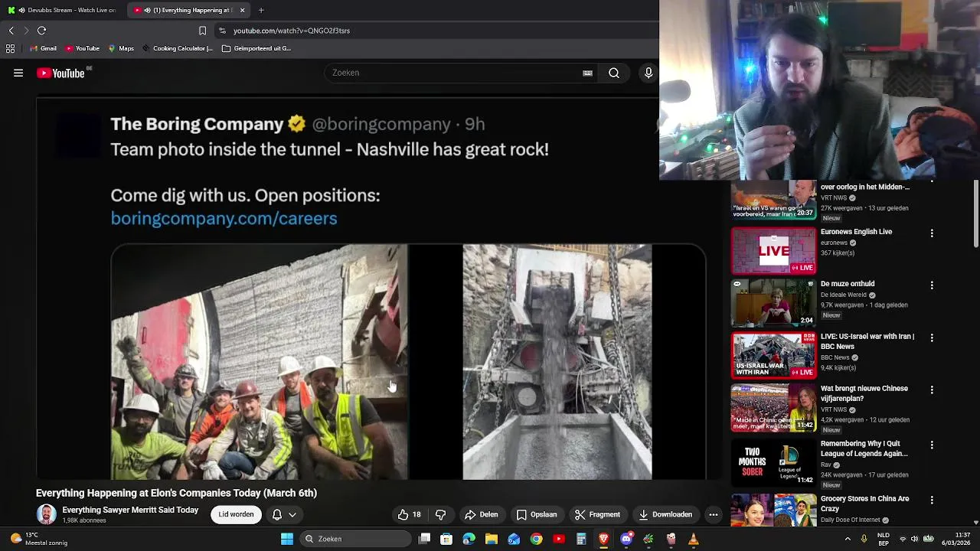Open the Maps bookmark
980x551 pixels.
click(121, 48)
